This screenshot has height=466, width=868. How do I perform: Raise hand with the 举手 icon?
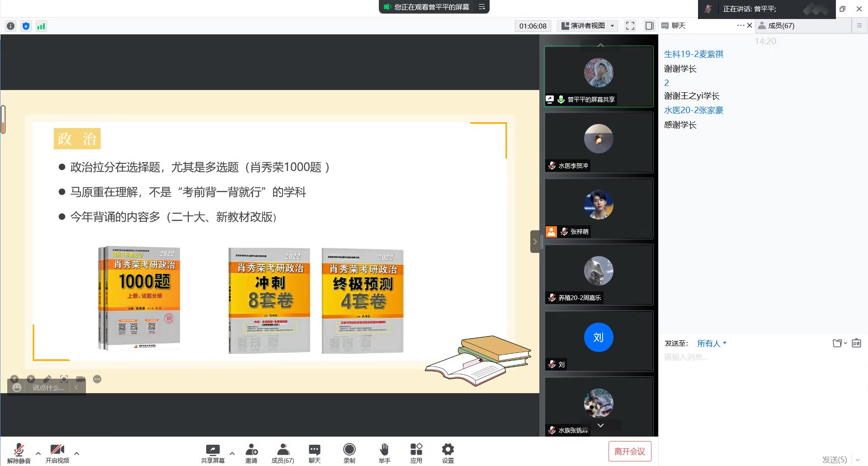coord(384,453)
